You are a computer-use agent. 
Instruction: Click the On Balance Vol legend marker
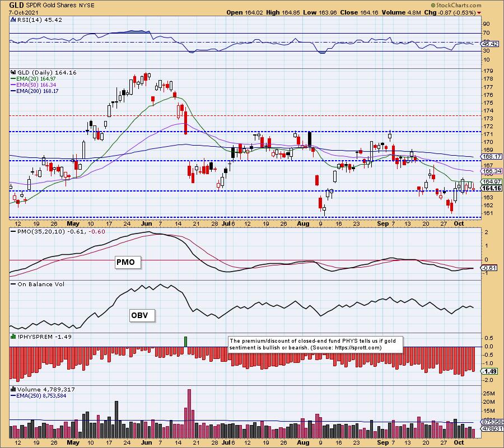coord(13,284)
